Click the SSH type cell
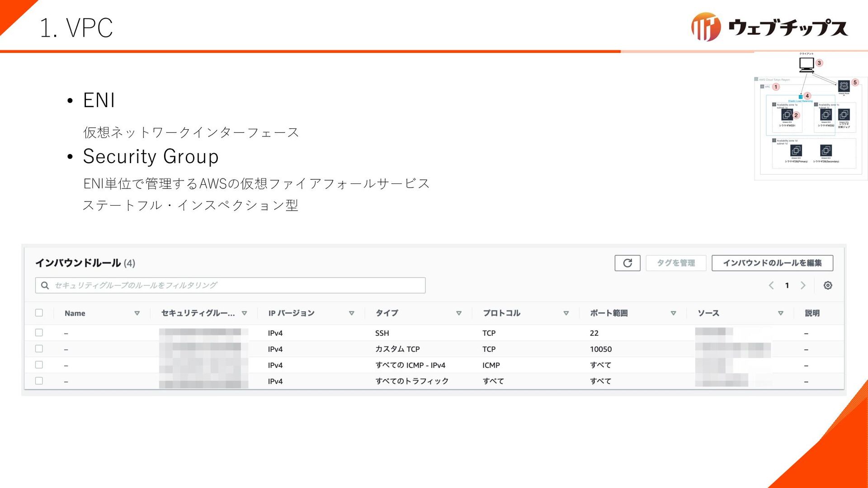This screenshot has width=868, height=488. tap(382, 333)
